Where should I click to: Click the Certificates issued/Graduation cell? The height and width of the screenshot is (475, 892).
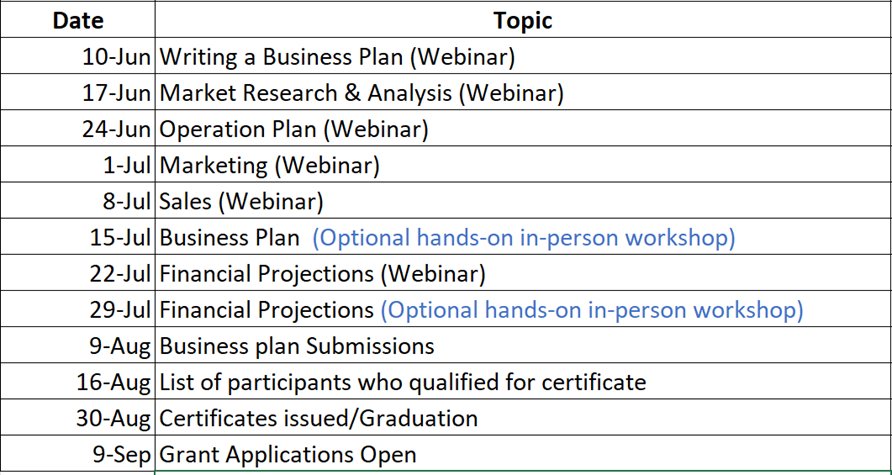pos(318,418)
